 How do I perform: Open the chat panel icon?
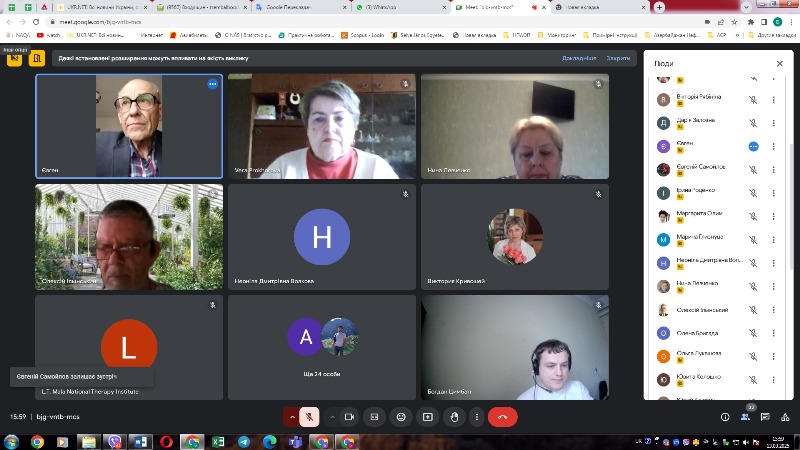pyautogui.click(x=765, y=417)
